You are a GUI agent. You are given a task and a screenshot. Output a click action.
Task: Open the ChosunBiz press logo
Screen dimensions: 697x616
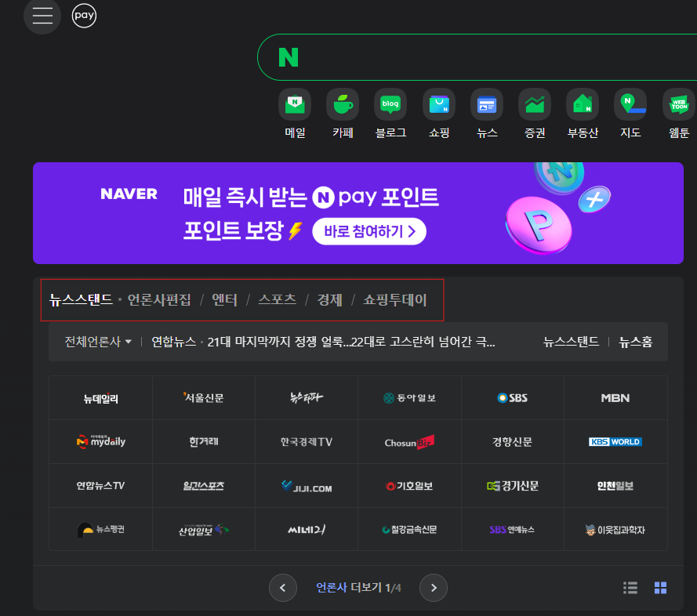tap(409, 442)
